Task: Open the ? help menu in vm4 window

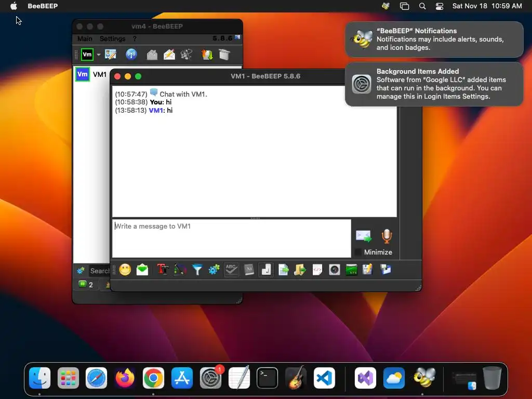Action: click(135, 38)
